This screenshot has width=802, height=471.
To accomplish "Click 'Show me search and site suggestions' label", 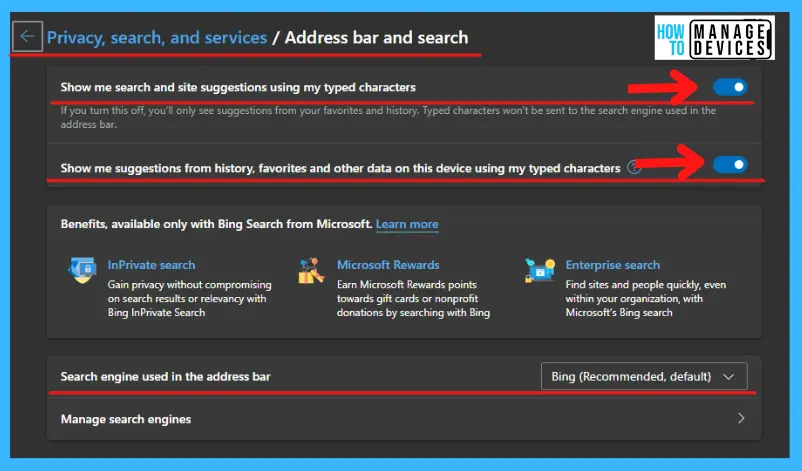I will (238, 87).
